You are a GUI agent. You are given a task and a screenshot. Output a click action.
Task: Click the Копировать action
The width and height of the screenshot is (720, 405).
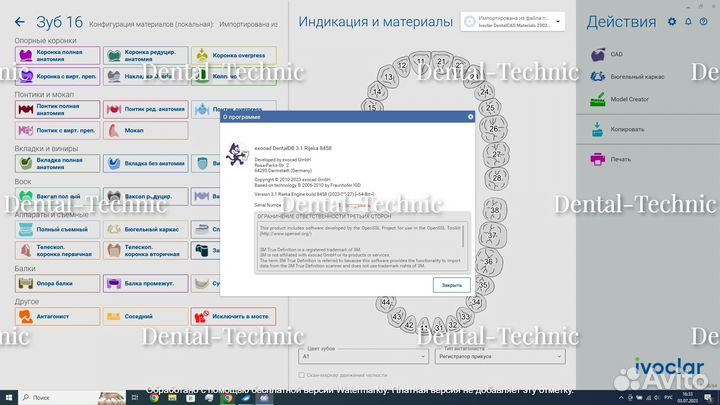click(x=618, y=129)
